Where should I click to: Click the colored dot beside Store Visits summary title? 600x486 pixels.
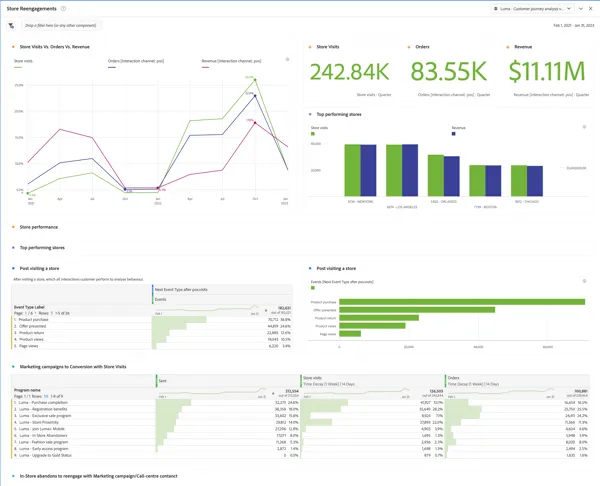[310, 47]
